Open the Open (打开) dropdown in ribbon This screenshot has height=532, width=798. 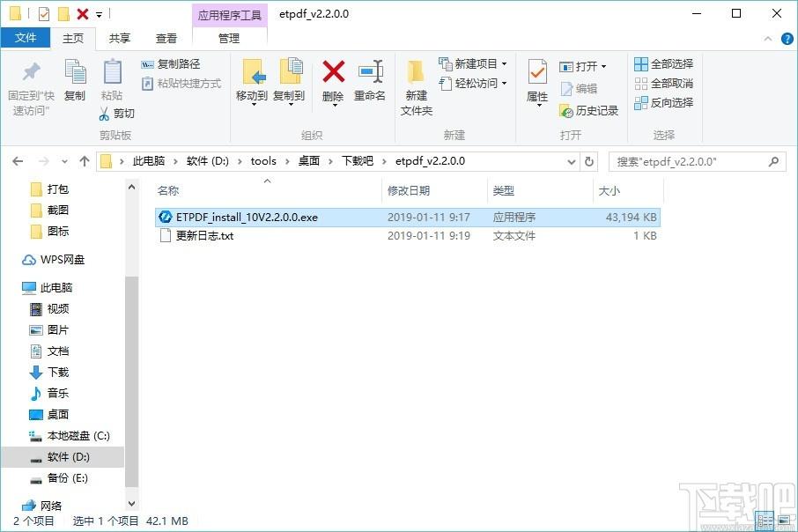tap(583, 67)
